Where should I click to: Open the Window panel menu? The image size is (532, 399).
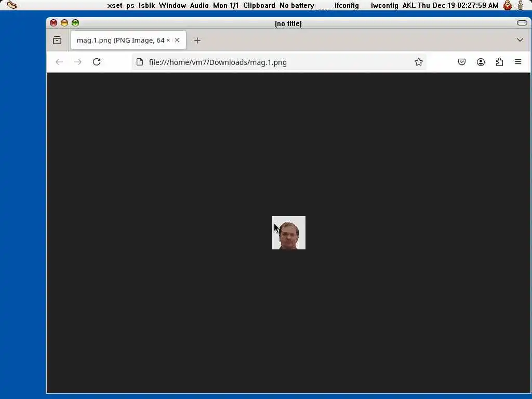tap(172, 5)
